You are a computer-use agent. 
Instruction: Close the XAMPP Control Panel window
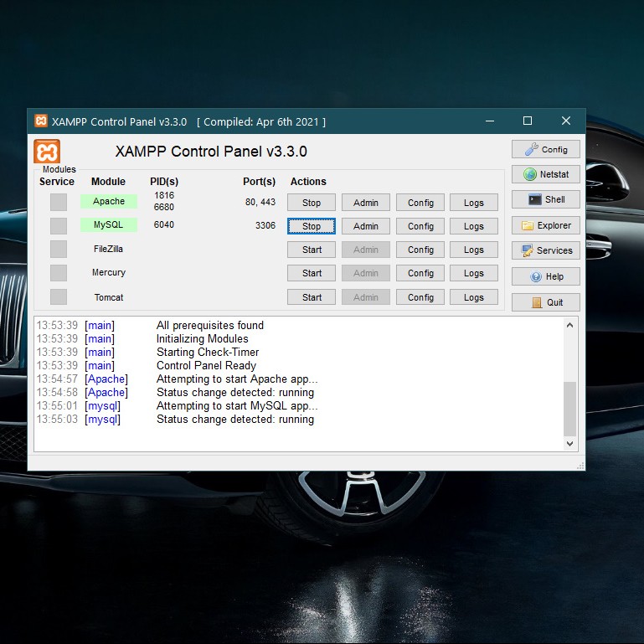pyautogui.click(x=566, y=121)
